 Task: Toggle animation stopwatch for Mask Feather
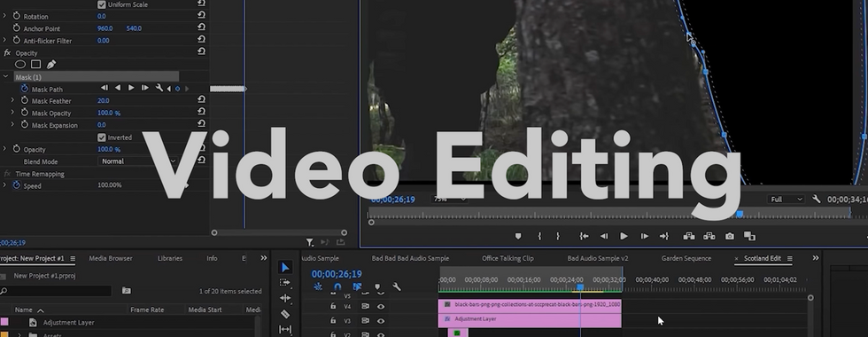point(25,101)
